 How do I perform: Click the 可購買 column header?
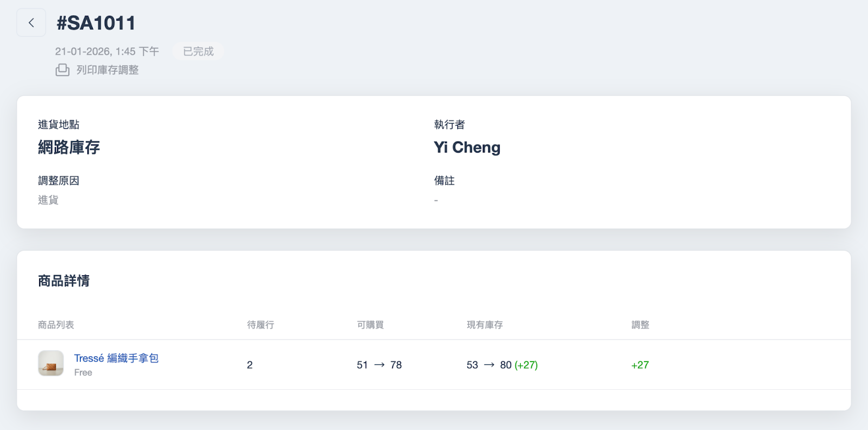(x=370, y=325)
